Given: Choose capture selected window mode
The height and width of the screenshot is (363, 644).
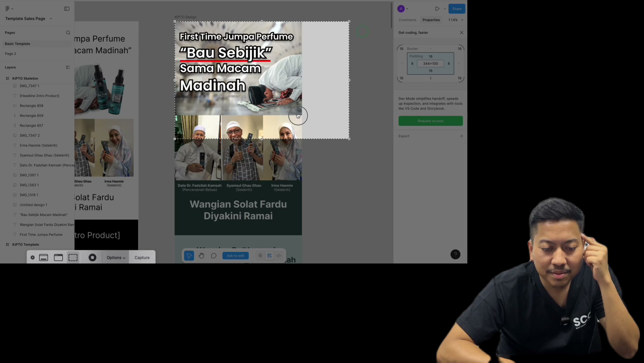Looking at the screenshot, I should click(58, 257).
